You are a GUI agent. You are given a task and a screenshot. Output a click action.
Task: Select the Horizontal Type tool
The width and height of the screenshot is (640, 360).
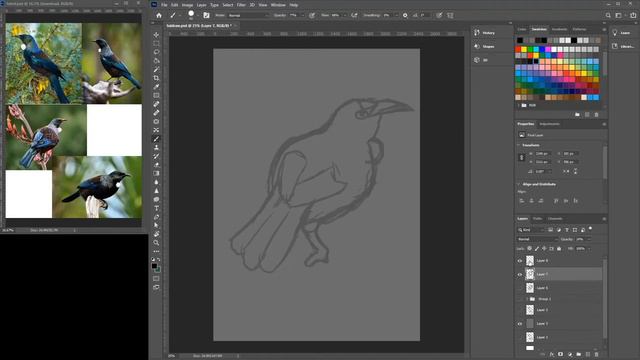point(156,208)
